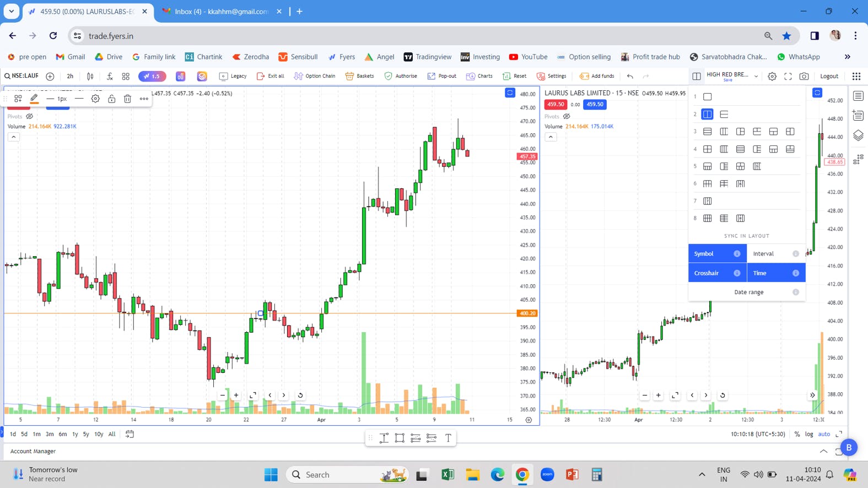Collapse left chart indicator legend
This screenshot has height=488, width=868.
click(x=14, y=137)
